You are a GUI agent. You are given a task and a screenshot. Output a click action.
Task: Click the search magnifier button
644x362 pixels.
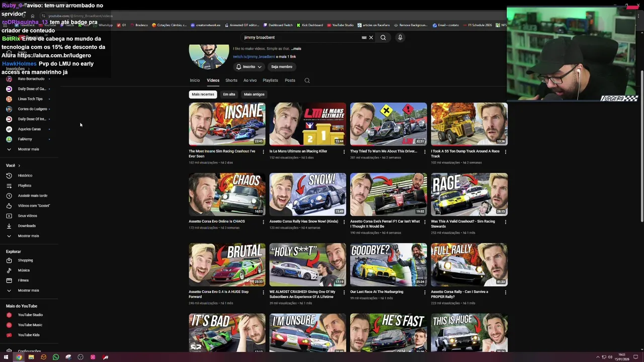pos(383,37)
